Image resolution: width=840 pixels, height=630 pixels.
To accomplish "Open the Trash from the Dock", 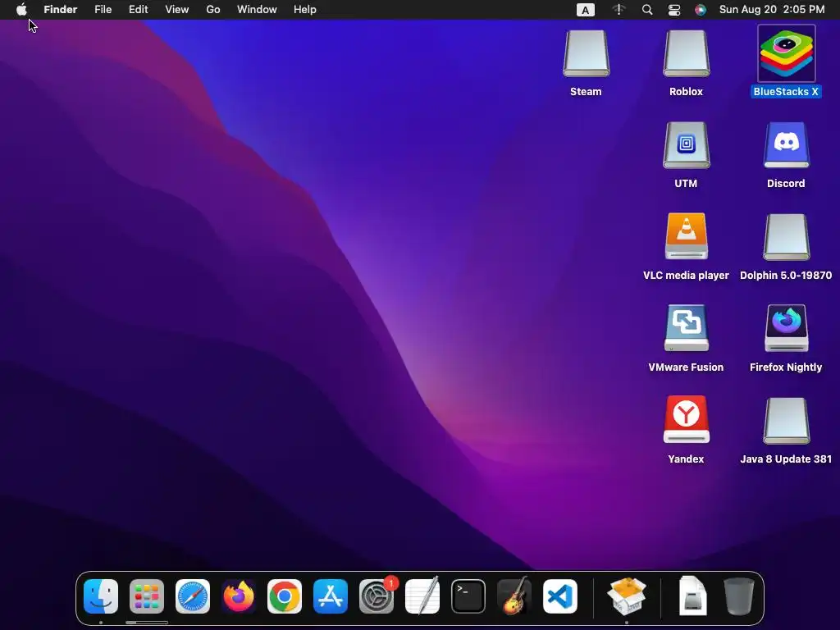I will coord(739,596).
